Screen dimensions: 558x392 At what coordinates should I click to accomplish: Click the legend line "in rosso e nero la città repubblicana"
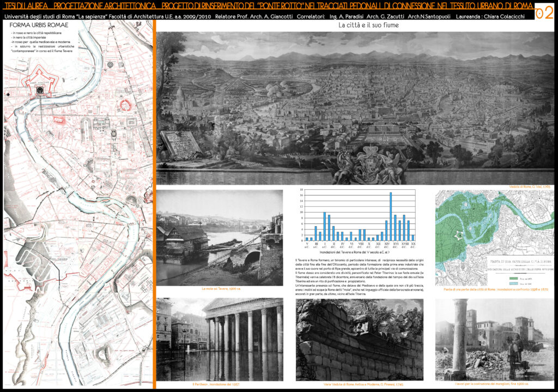(36, 33)
